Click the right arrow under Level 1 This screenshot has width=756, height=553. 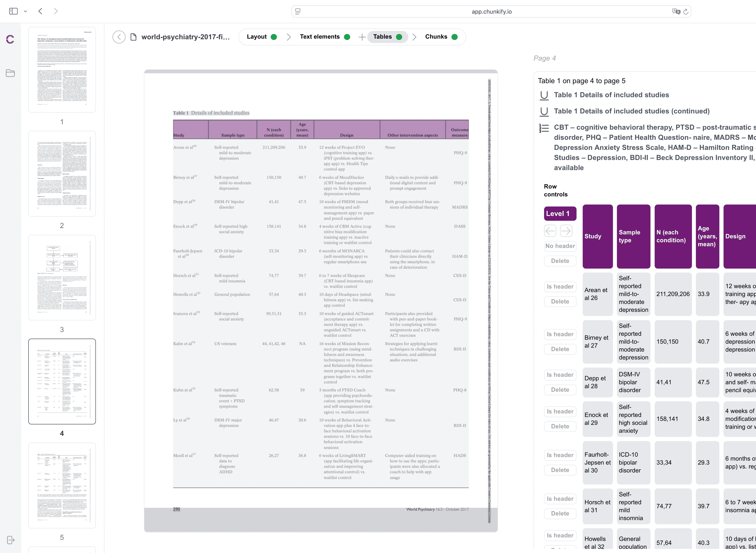[566, 231]
